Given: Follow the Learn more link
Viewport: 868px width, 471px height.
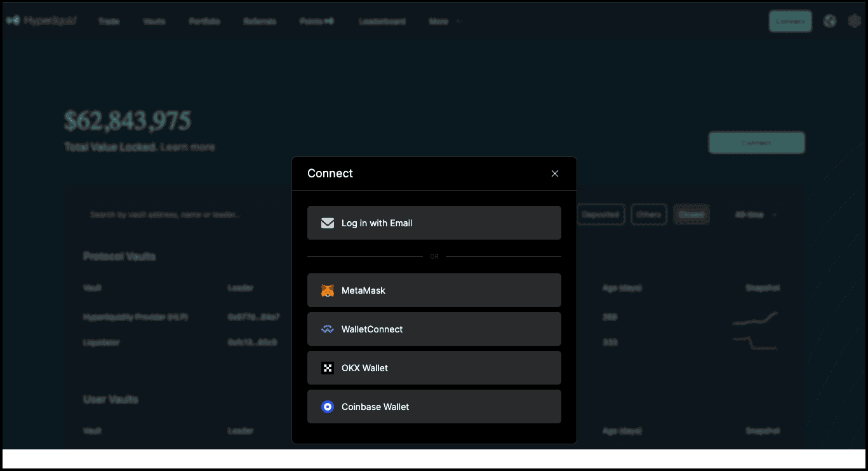Looking at the screenshot, I should [187, 147].
